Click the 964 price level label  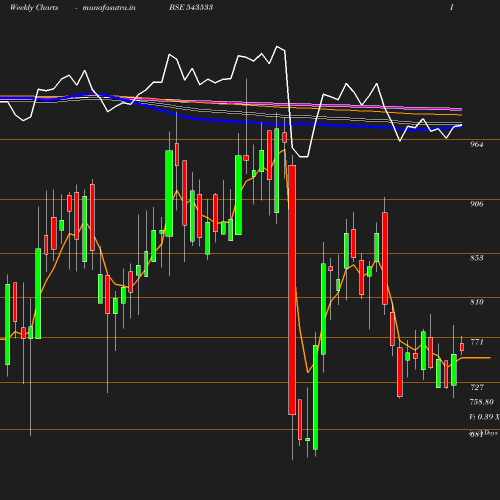476,144
